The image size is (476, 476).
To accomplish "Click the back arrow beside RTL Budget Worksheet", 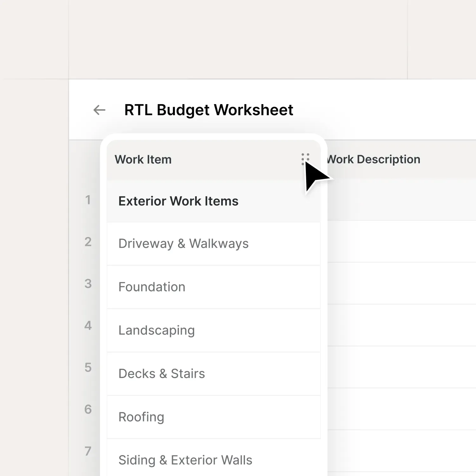I will (x=99, y=110).
